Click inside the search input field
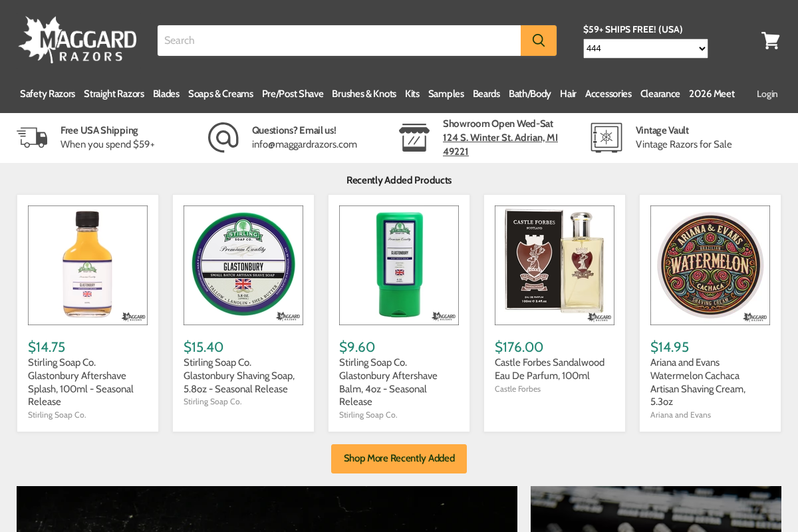 [x=339, y=40]
